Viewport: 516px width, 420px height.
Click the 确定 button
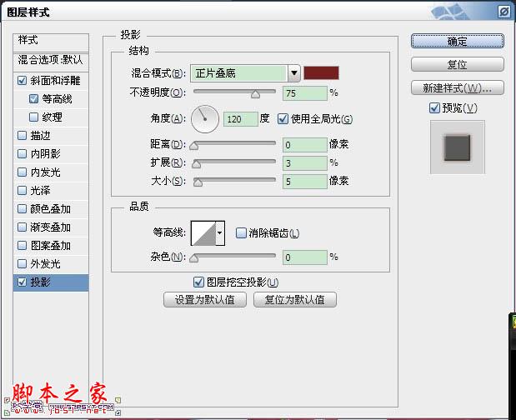(458, 41)
